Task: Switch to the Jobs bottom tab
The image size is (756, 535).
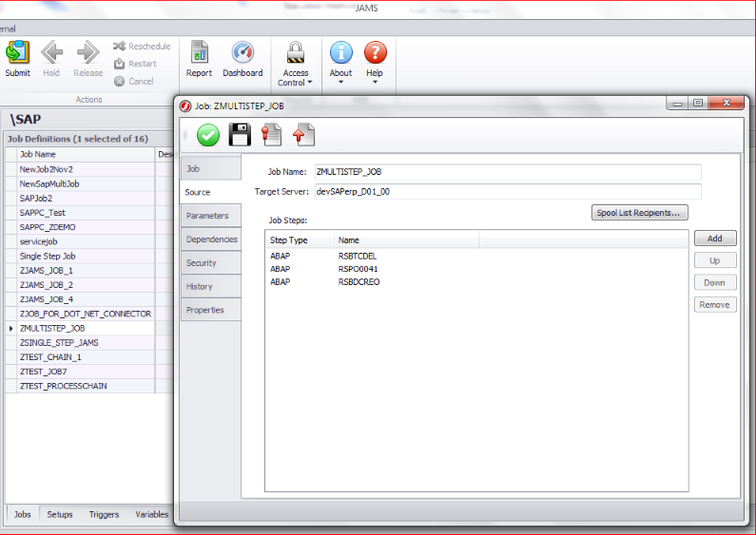Action: tap(23, 514)
